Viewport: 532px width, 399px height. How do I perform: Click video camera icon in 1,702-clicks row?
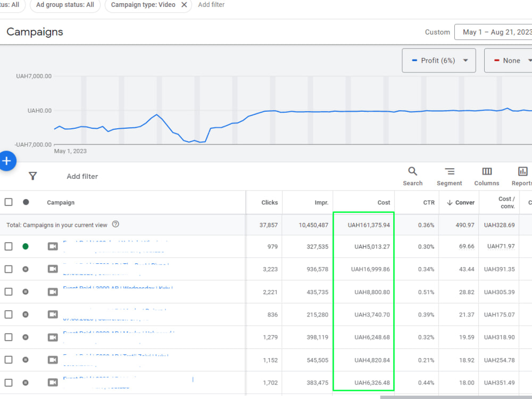point(53,383)
